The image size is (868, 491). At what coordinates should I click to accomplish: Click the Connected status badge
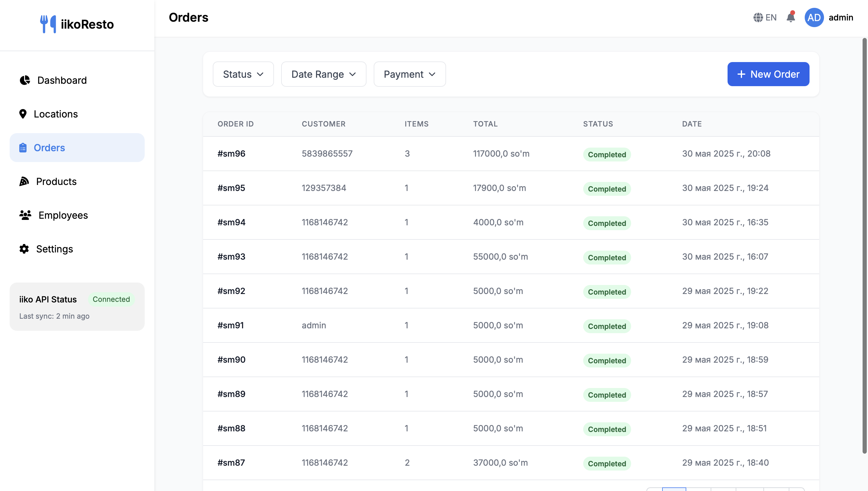pos(111,299)
